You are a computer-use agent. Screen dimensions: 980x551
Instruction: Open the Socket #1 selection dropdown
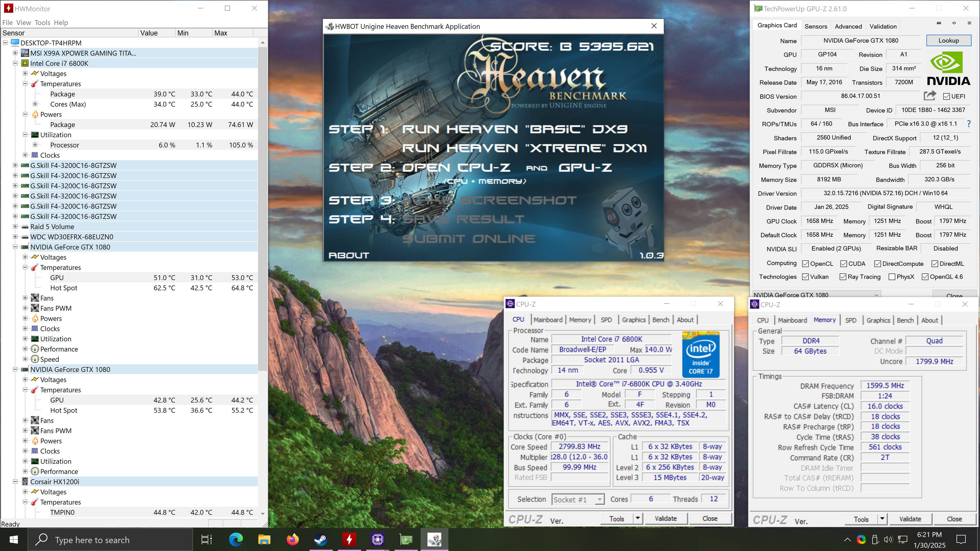point(600,499)
